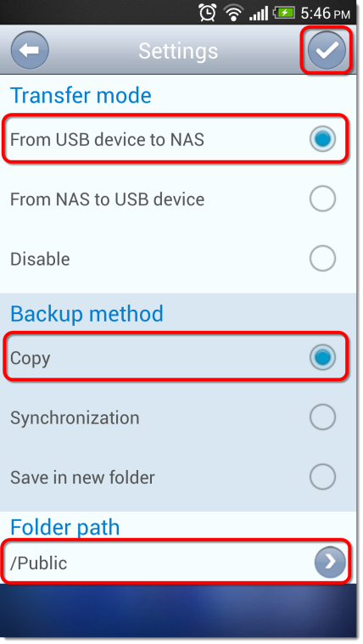Tap the Transfer mode section header

point(81,95)
